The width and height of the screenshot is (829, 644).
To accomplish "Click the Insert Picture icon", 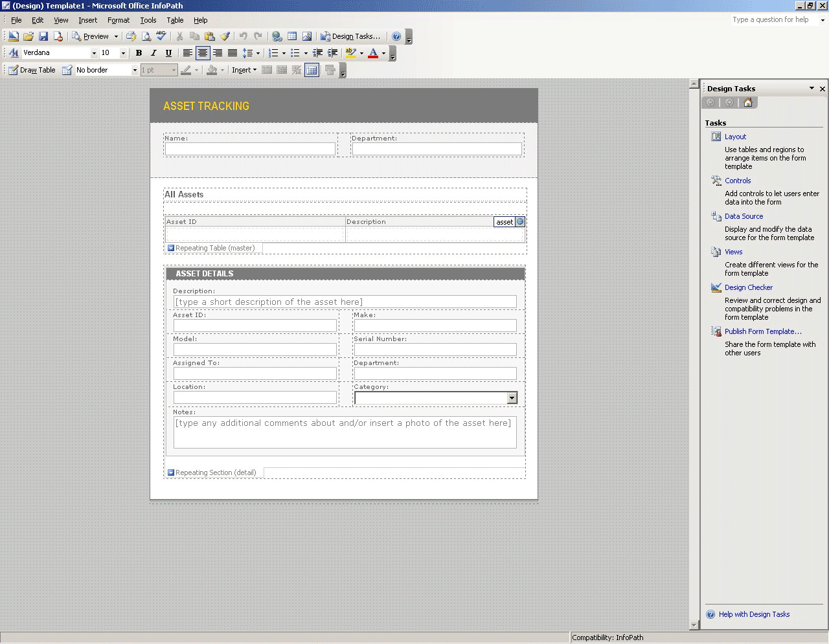I will (307, 36).
